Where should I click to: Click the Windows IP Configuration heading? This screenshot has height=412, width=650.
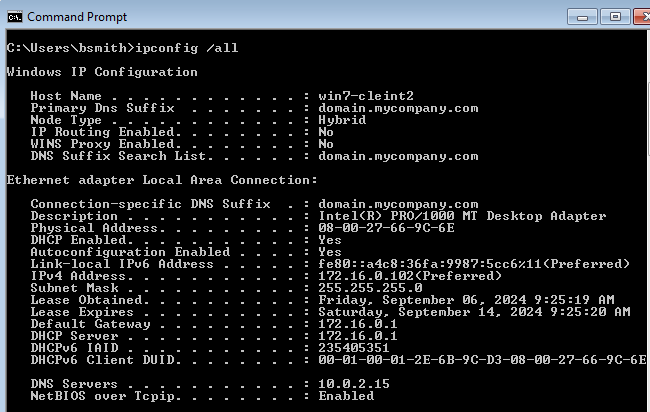pyautogui.click(x=102, y=72)
